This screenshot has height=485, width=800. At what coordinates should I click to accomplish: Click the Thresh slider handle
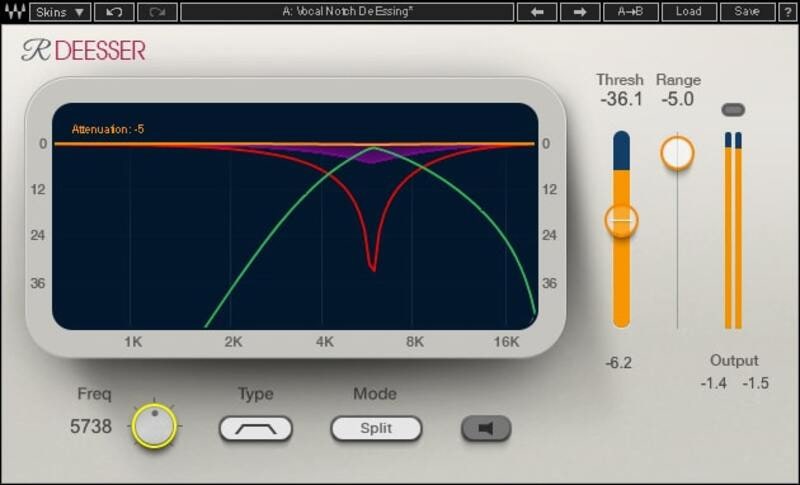621,219
